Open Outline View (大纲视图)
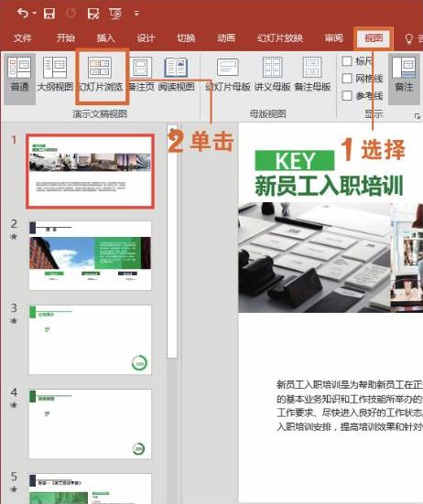This screenshot has height=504, width=423. (55, 75)
